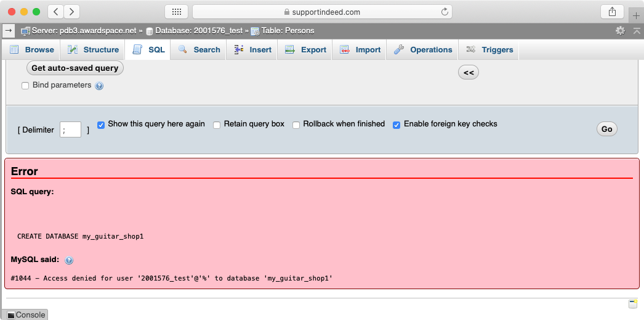The image size is (644, 320).
Task: Open phpMyAdmin page settings gear icon
Action: click(620, 30)
